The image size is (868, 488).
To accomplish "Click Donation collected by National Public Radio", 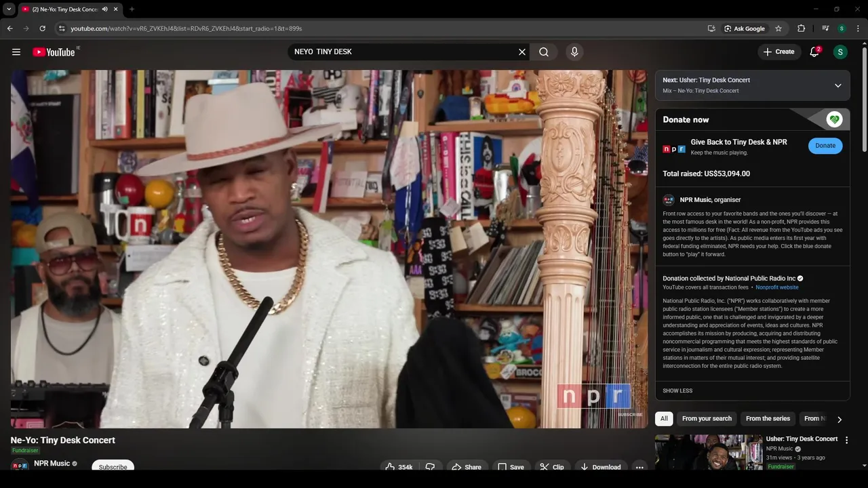I will click(x=730, y=279).
